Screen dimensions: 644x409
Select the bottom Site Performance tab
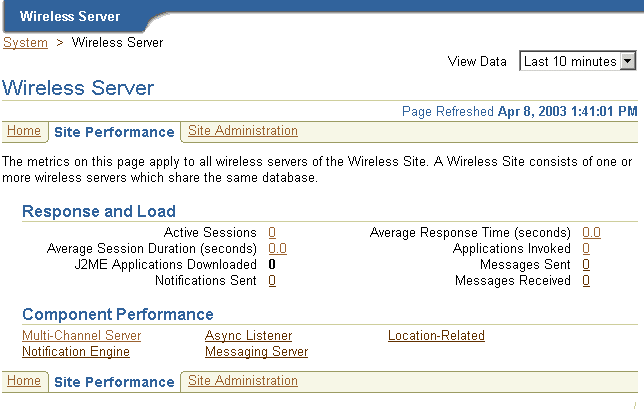click(114, 382)
